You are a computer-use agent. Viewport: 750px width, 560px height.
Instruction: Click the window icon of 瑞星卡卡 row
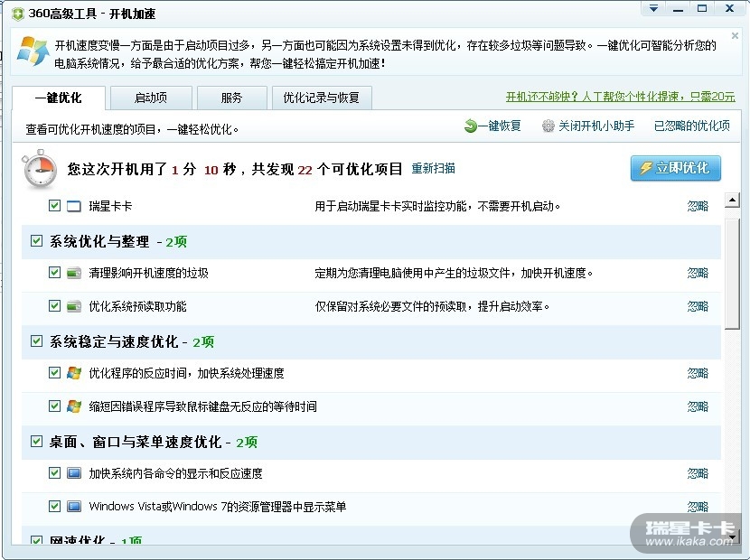tap(74, 206)
